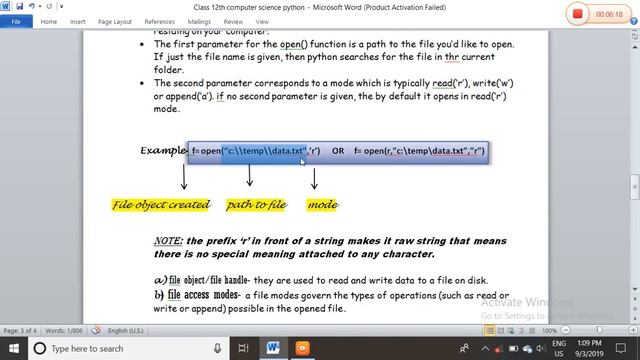Click the orange screen recorder taskbar icon
The image size is (640, 360).
pyautogui.click(x=302, y=349)
